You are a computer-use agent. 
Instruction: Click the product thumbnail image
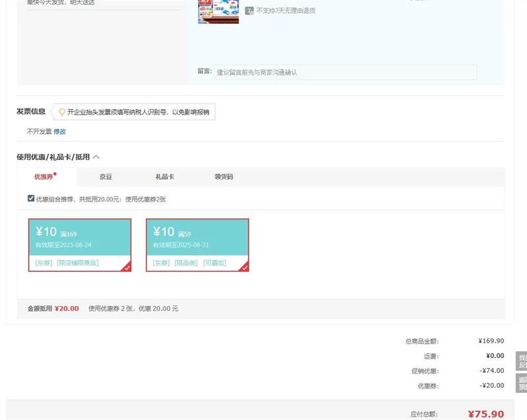(218, 12)
